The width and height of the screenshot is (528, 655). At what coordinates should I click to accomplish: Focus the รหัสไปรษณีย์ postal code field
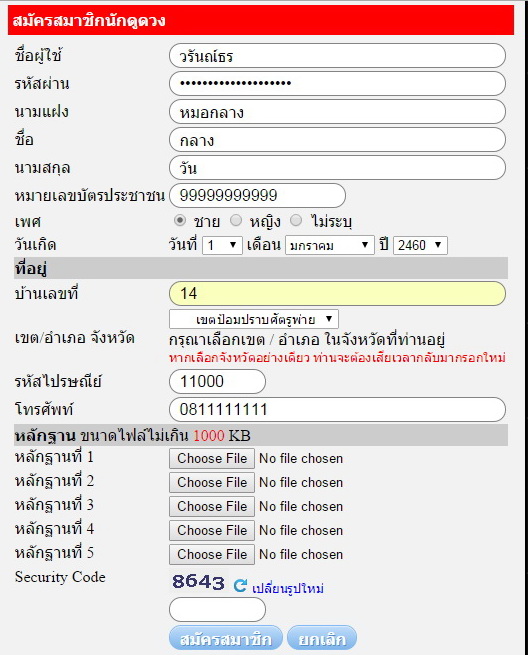(x=217, y=381)
